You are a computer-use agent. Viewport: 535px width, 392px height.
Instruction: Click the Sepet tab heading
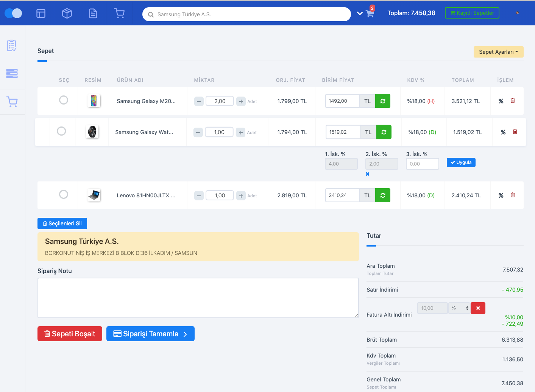[x=45, y=51]
